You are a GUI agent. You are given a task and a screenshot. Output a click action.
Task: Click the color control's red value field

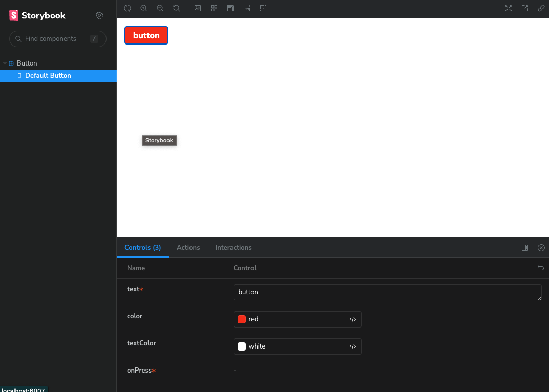pyautogui.click(x=297, y=319)
